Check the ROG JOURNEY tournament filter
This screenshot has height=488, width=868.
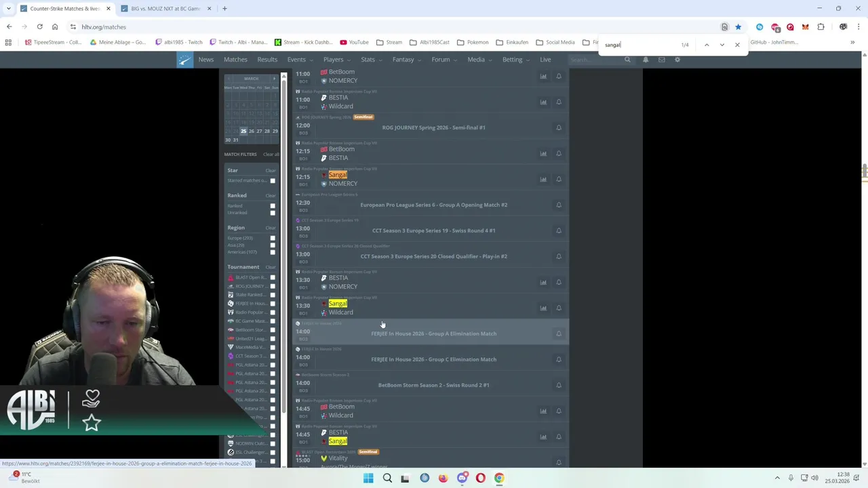point(273,286)
